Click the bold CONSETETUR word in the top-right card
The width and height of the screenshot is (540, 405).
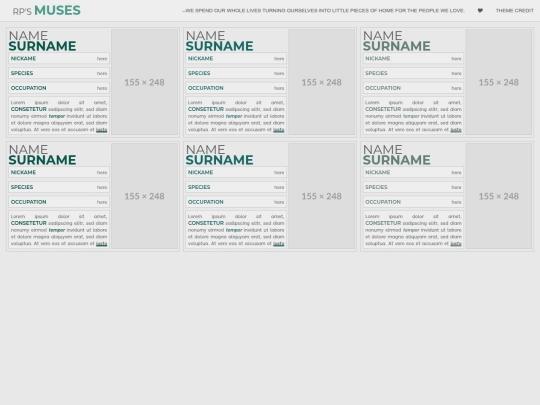pyautogui.click(x=383, y=109)
